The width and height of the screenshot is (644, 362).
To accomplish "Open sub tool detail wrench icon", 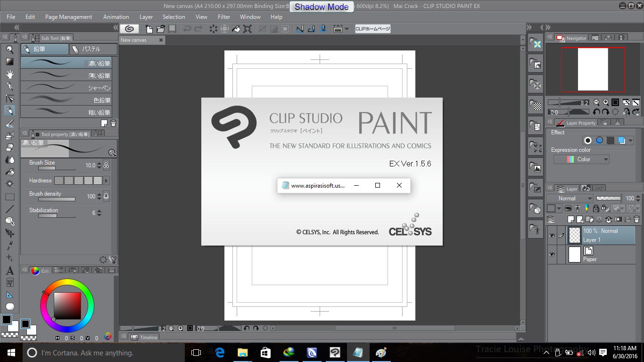I will click(113, 260).
